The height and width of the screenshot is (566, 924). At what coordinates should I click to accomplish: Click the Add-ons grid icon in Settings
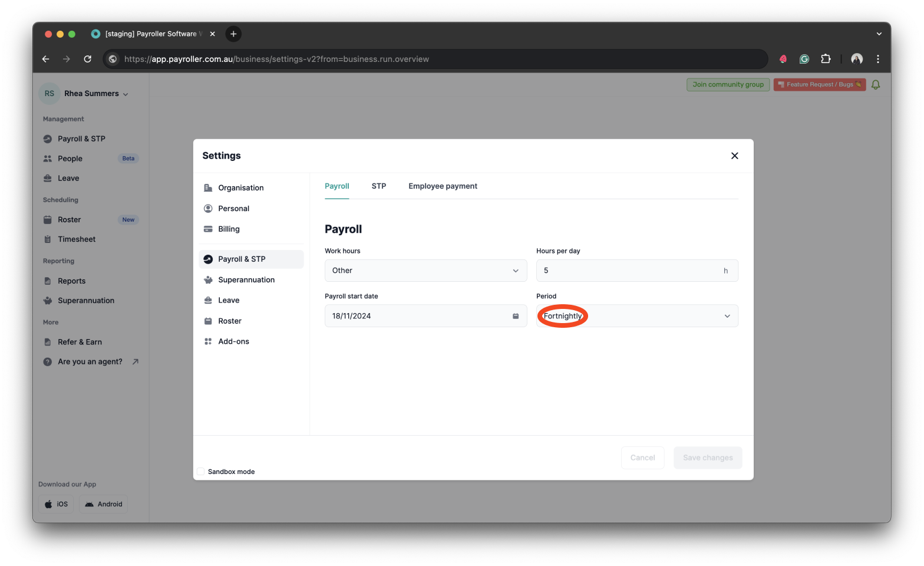coord(208,342)
